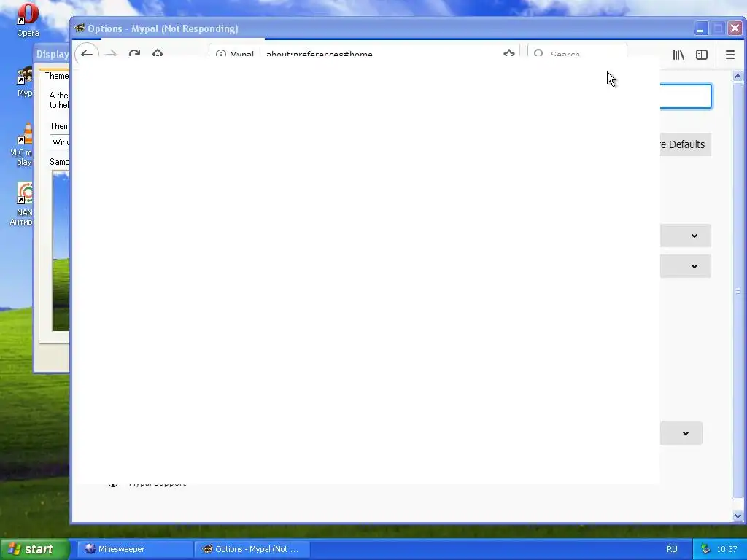Click the Restore Defaults button
Screen dimensions: 747x560
[686, 144]
